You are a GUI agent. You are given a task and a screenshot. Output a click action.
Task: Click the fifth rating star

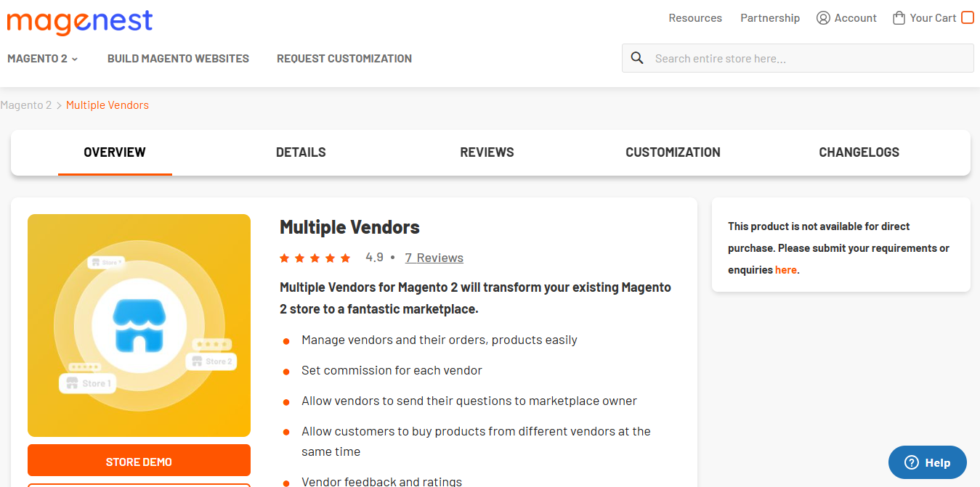[x=347, y=258]
